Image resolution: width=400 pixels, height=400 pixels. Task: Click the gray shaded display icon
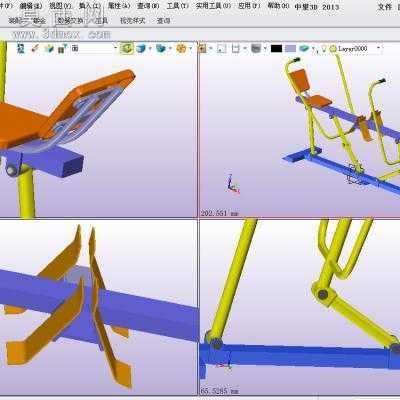coord(256,49)
